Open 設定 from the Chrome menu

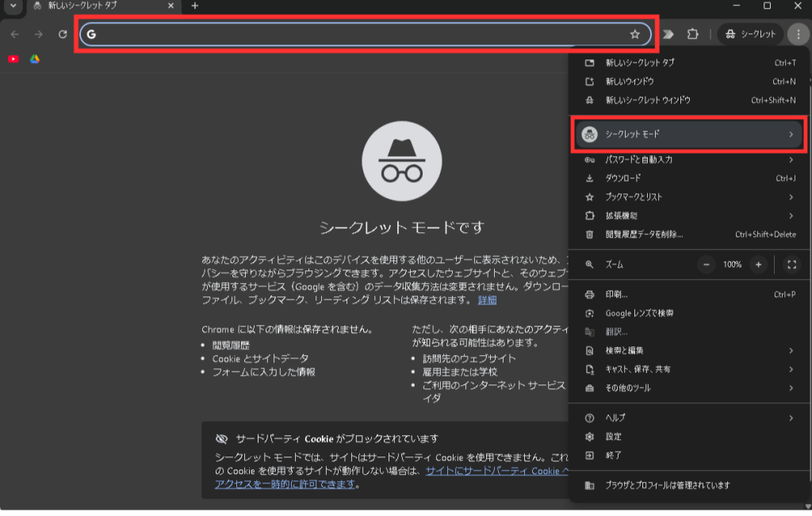pyautogui.click(x=614, y=436)
